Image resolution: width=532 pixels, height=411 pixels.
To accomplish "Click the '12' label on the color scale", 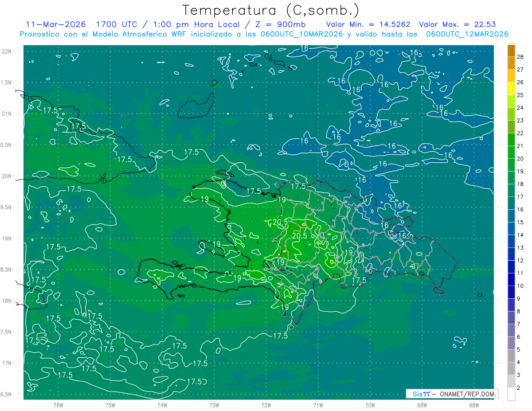I will tap(520, 260).
